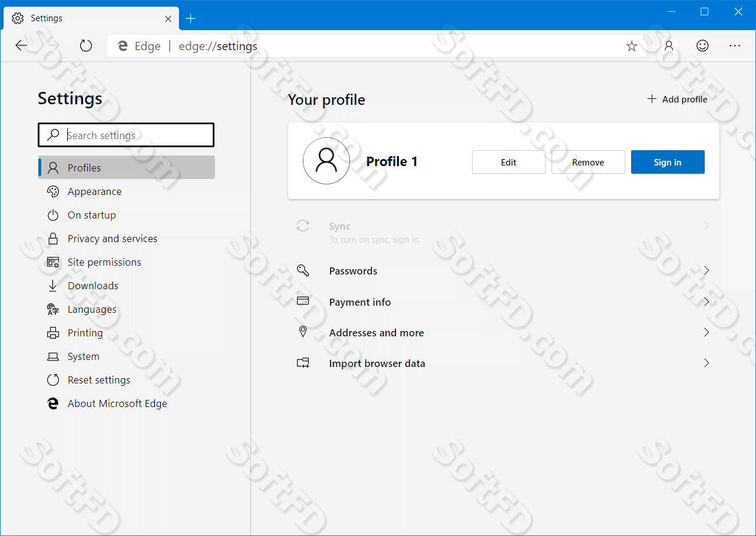This screenshot has width=756, height=536.
Task: Click the Edit profile button
Action: (509, 162)
